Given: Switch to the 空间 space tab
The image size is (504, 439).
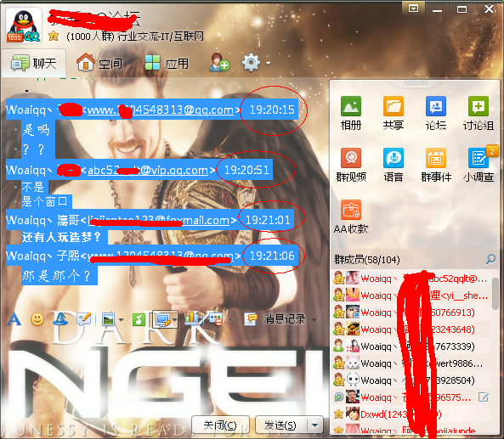Looking at the screenshot, I should pyautogui.click(x=99, y=63).
